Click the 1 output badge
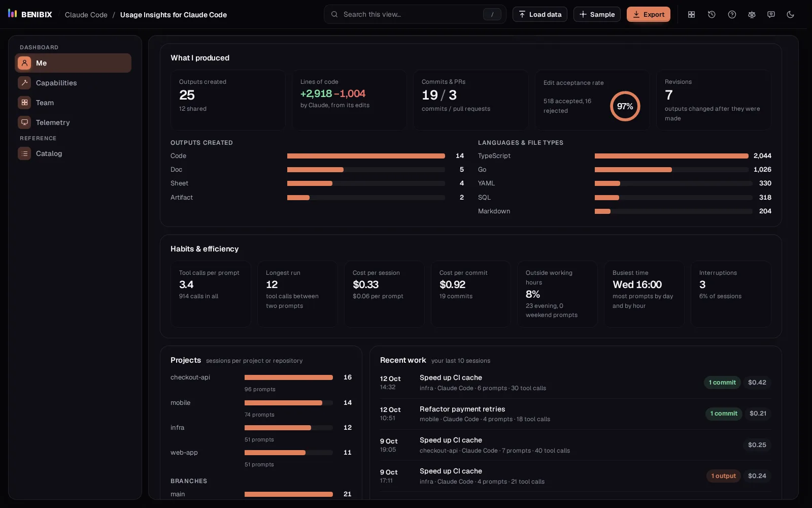Viewport: 812px width, 508px height. click(x=723, y=476)
